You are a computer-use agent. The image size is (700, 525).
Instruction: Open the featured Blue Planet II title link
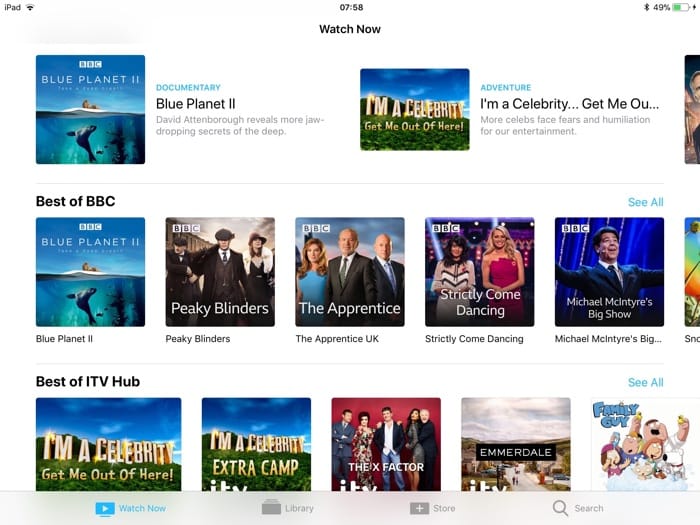point(196,103)
